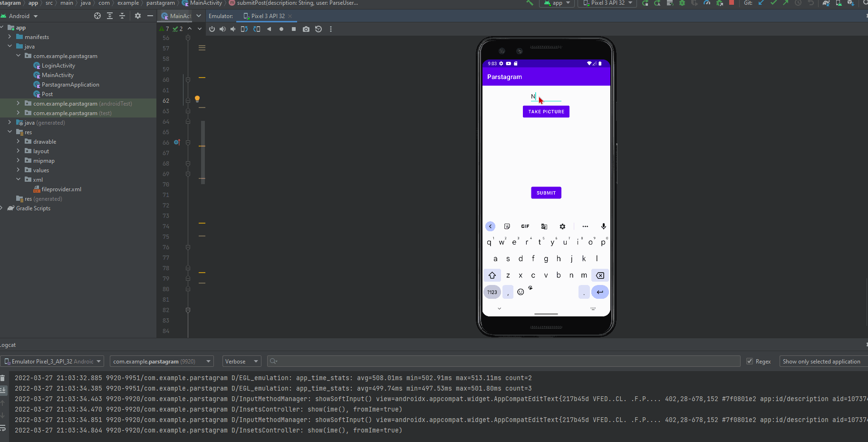
Task: Collapse the xml folder
Action: (x=18, y=179)
